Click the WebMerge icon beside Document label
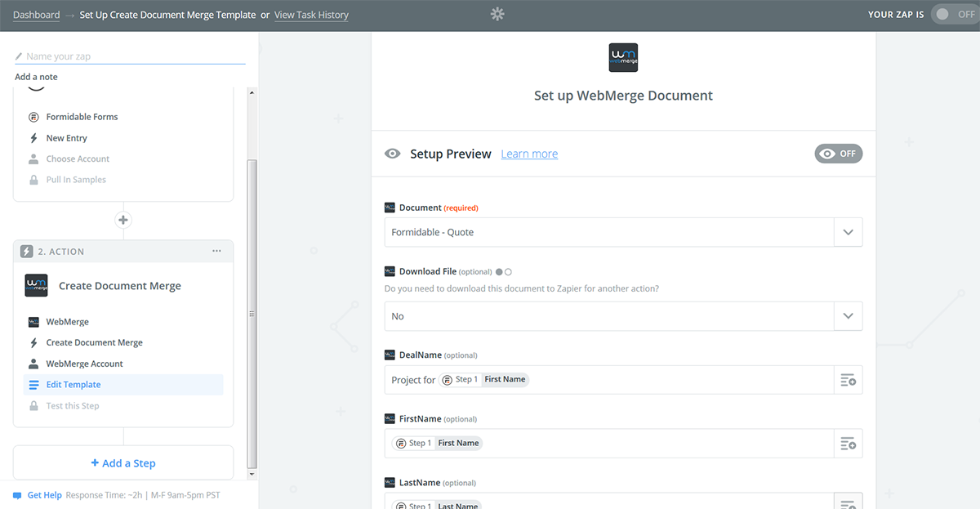Screen dimensions: 980x509 [390, 208]
